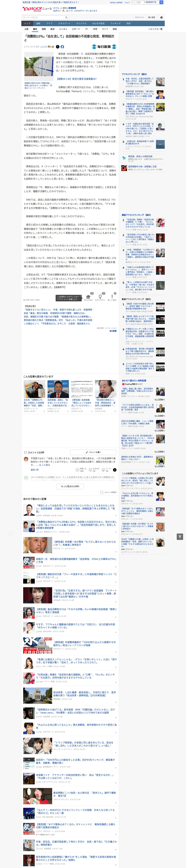
Task: Share the comment via X icon
Action: [x=115, y=470]
